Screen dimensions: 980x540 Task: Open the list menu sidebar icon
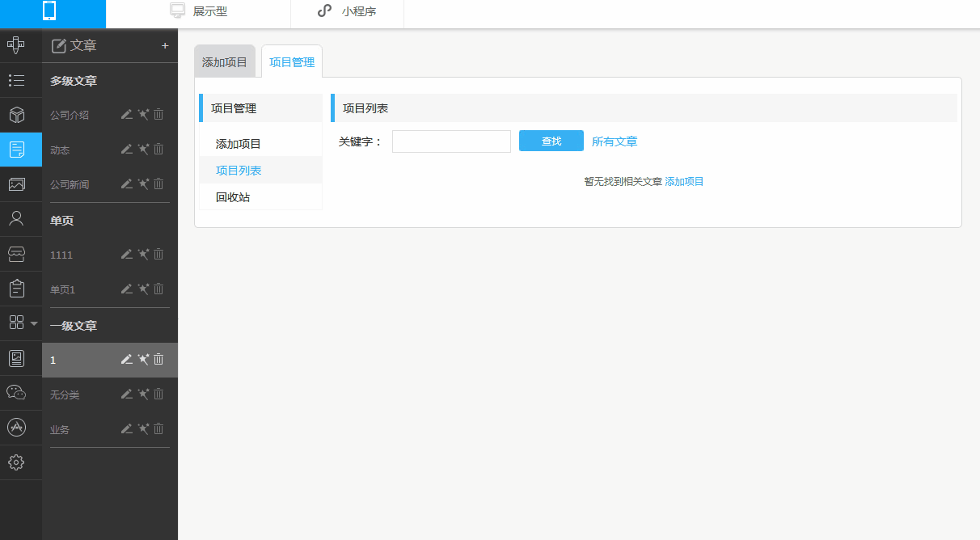pyautogui.click(x=16, y=80)
